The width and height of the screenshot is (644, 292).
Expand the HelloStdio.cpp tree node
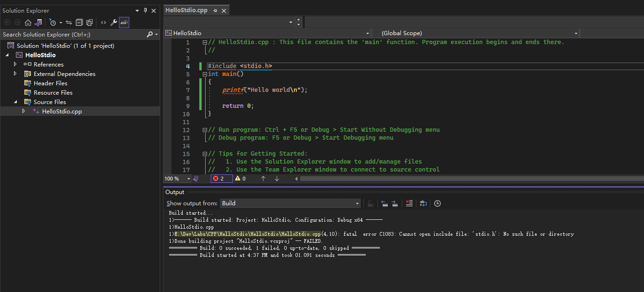pos(23,111)
